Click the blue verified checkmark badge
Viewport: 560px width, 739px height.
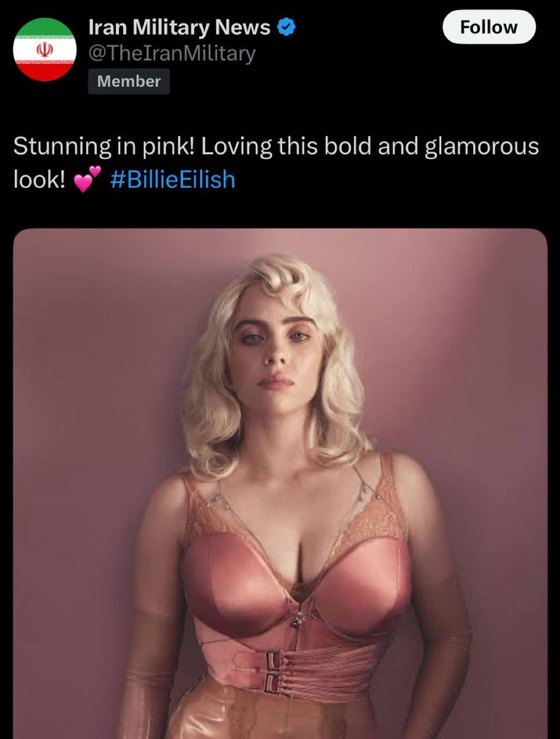pos(287,27)
